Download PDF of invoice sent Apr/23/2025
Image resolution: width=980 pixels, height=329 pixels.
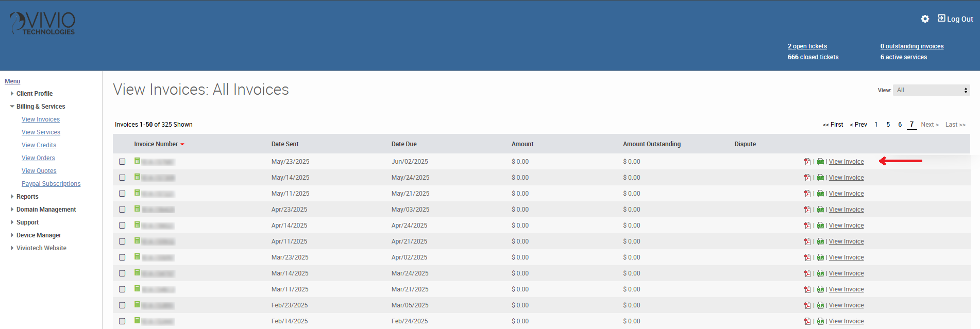[807, 210]
